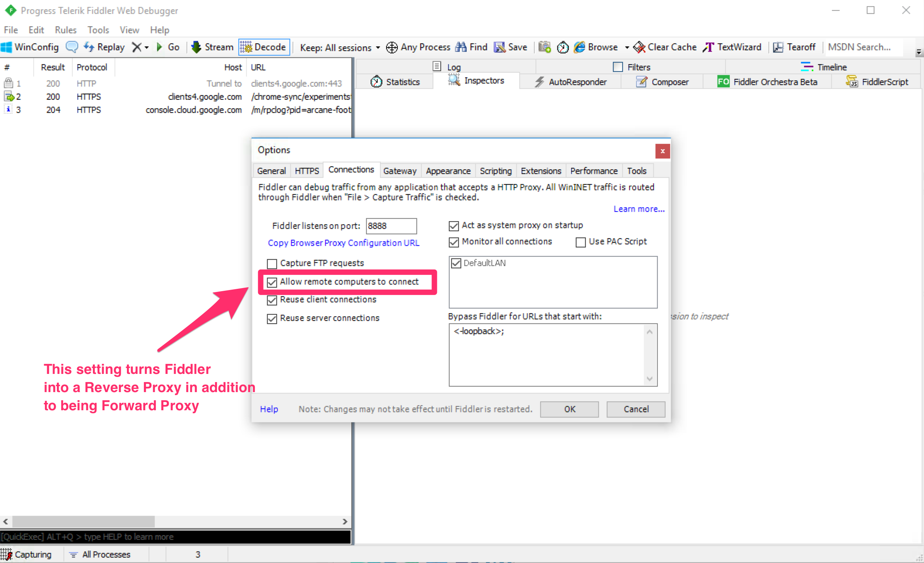Screen dimensions: 924x563
Task: Uncheck Reuse client connections
Action: coord(272,300)
